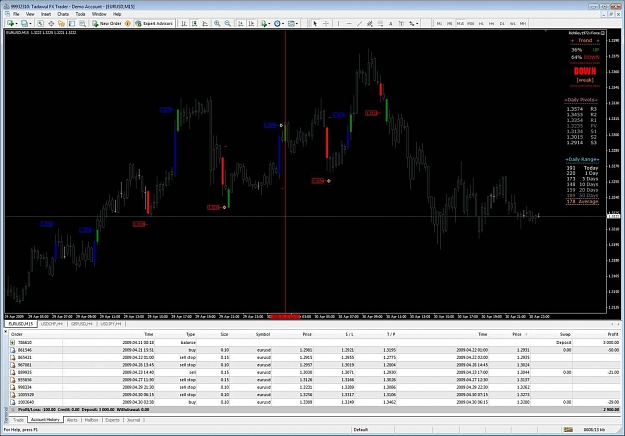Expand the Templates dropdown arrow
Screen dimensions: 625x436
click(297, 24)
